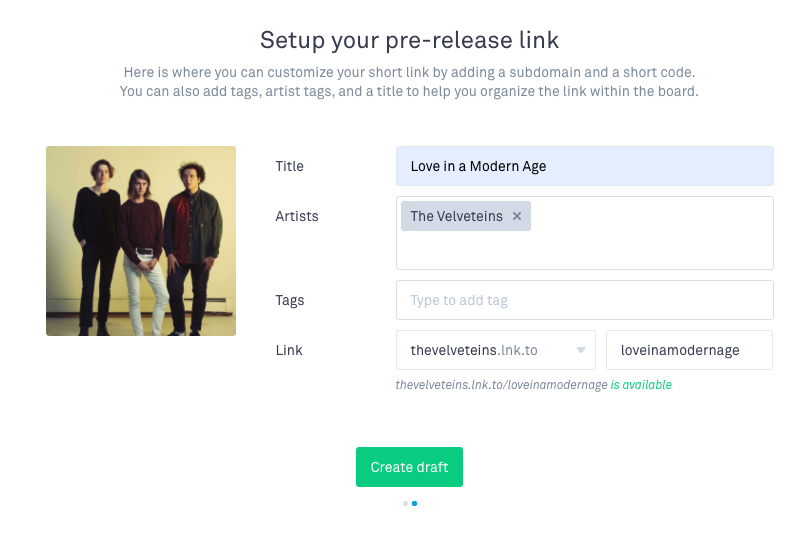Screen dimensions: 809x545
Task: Remove The Velveteins artist tag
Action: pyautogui.click(x=516, y=216)
